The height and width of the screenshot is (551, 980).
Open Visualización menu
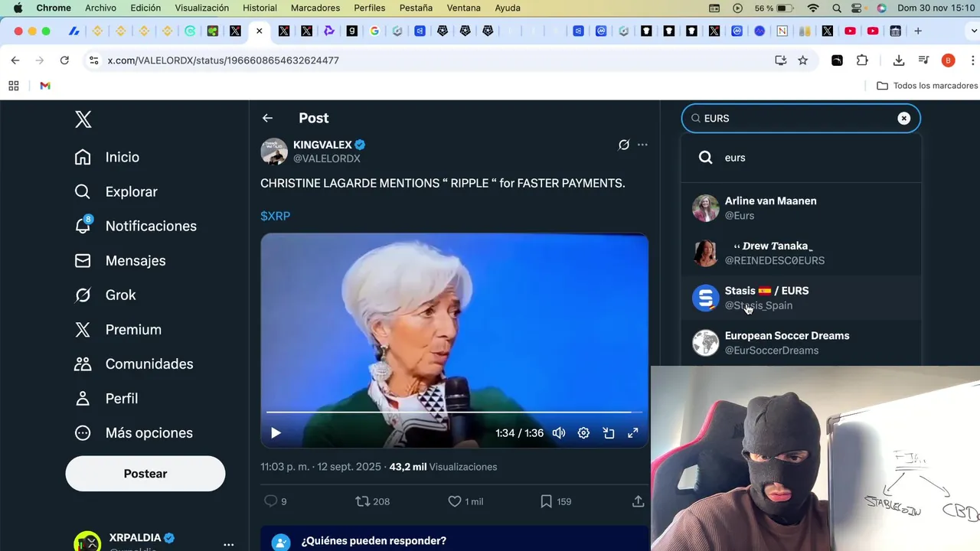pyautogui.click(x=201, y=8)
